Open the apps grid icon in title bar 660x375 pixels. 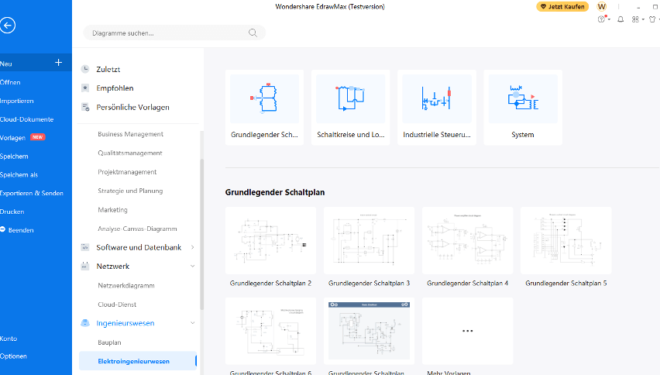pos(635,19)
